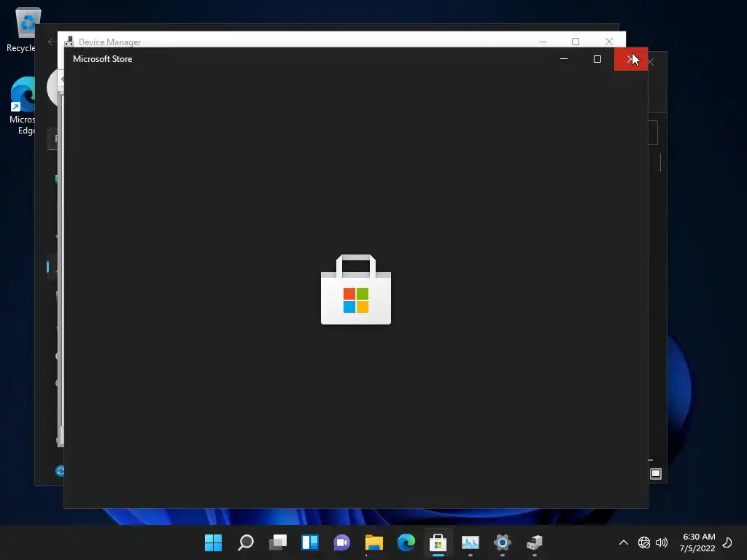Open network status tray icon

(x=643, y=542)
